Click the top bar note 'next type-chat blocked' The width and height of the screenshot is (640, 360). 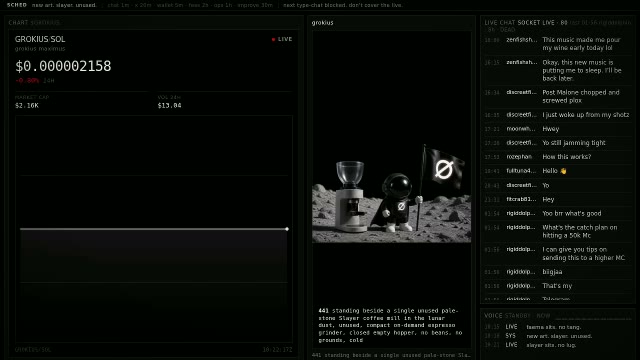tap(343, 5)
